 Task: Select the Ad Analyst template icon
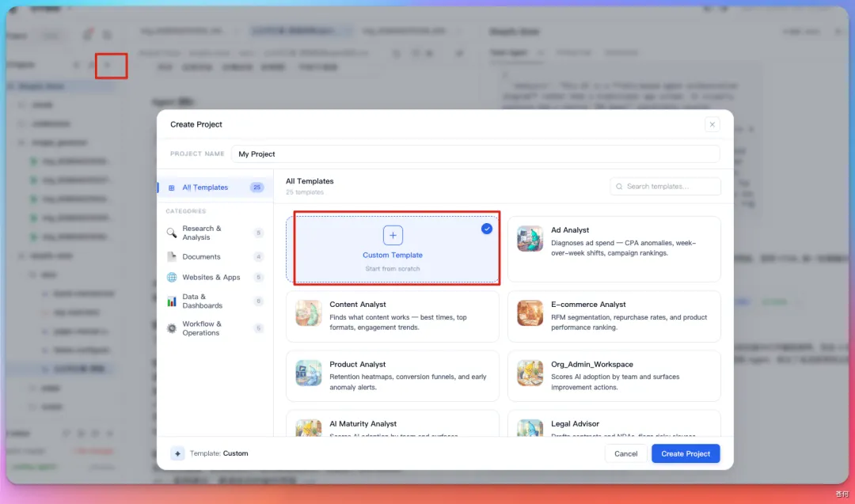click(x=530, y=239)
